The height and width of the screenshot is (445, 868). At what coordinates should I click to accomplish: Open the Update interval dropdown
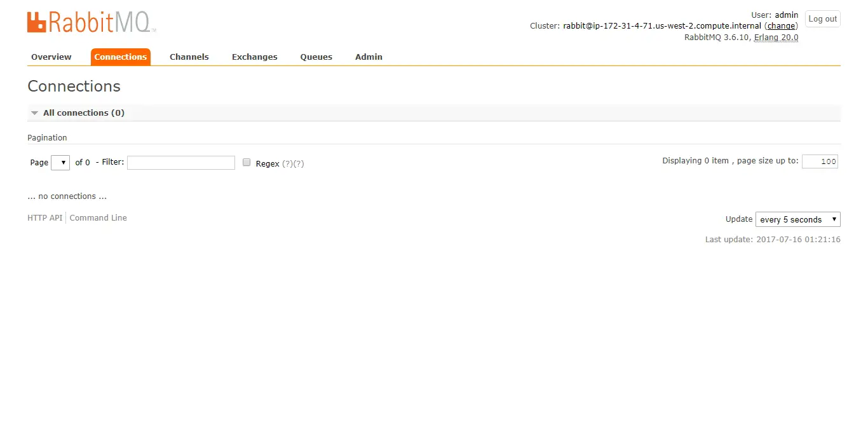(797, 219)
